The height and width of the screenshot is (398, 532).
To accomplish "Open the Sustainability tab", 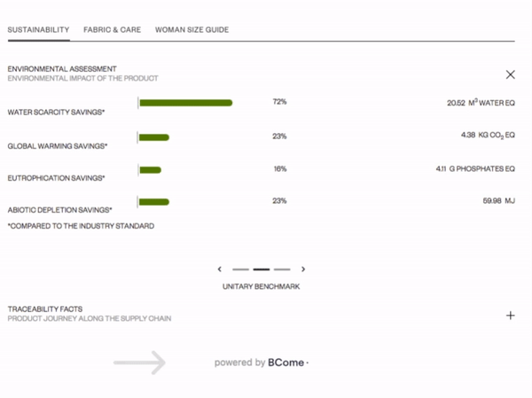I will click(x=38, y=30).
